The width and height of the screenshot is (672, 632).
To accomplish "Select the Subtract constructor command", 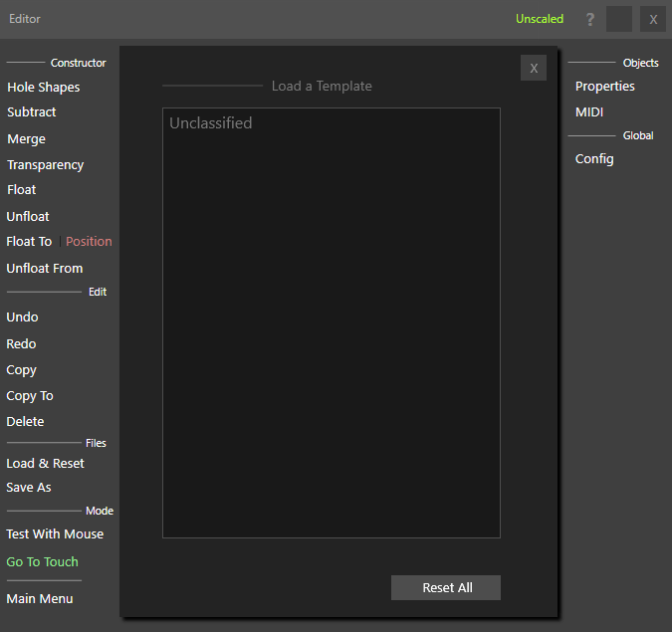I will [31, 111].
